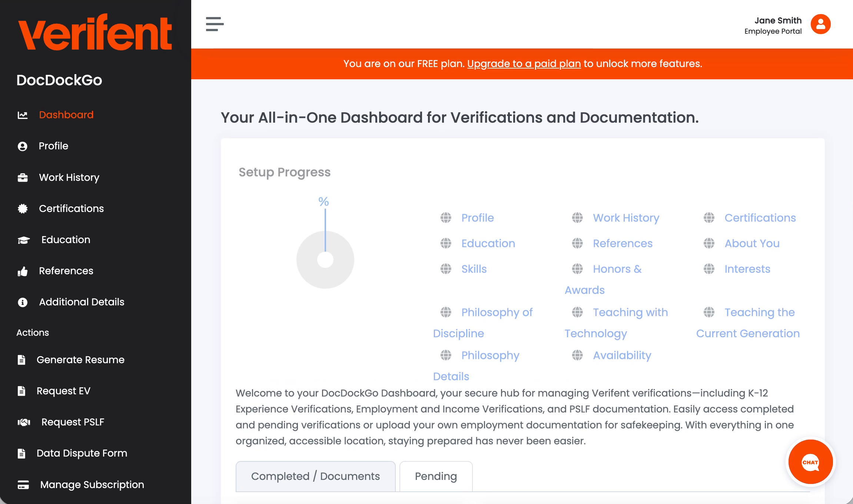Open Dashboard in the sidebar

(x=66, y=115)
